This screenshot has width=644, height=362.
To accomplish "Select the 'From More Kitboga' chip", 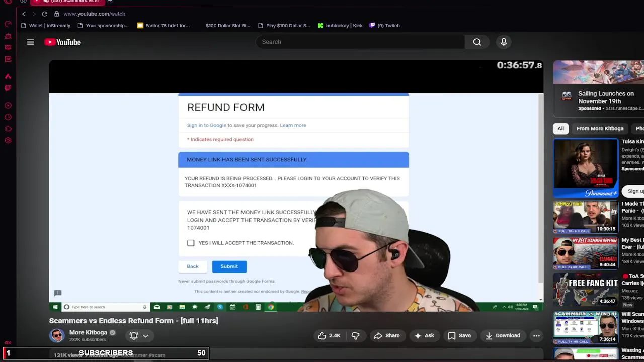I will 600,128.
